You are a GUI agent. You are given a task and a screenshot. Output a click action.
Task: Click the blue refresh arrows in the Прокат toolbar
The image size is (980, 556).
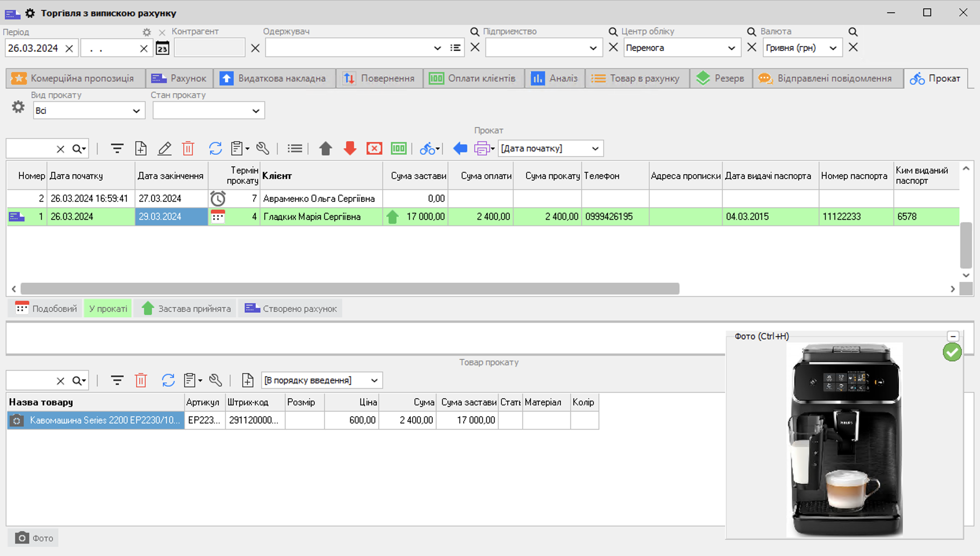point(215,149)
